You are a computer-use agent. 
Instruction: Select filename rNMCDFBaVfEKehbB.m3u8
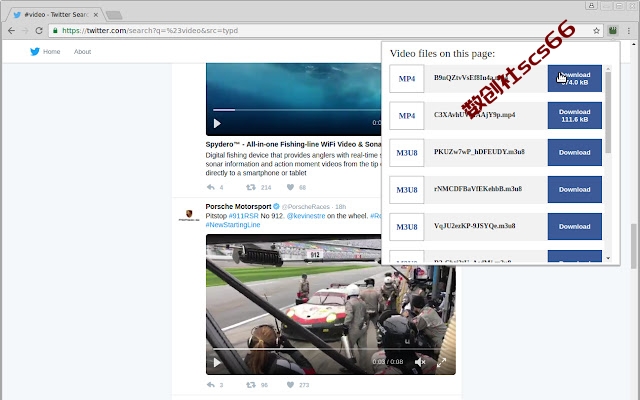click(x=478, y=189)
